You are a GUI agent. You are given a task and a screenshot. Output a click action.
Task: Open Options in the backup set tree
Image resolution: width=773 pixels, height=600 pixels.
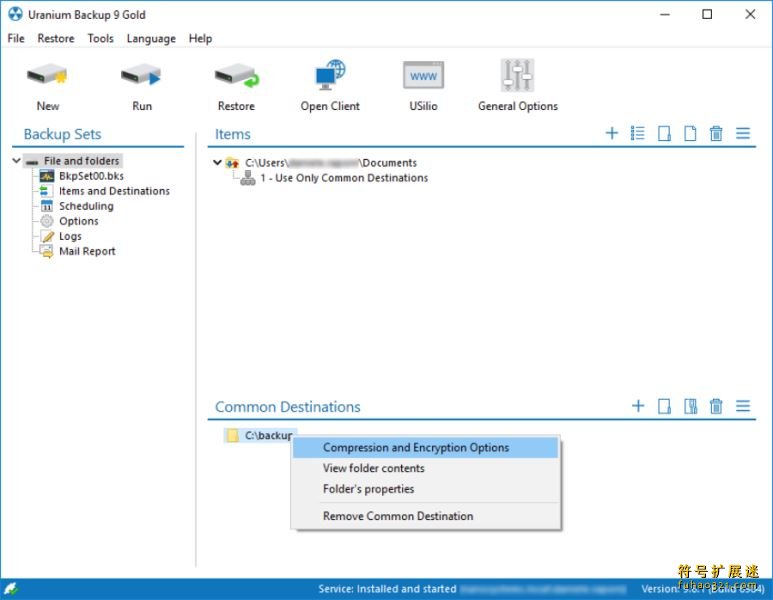(x=79, y=221)
